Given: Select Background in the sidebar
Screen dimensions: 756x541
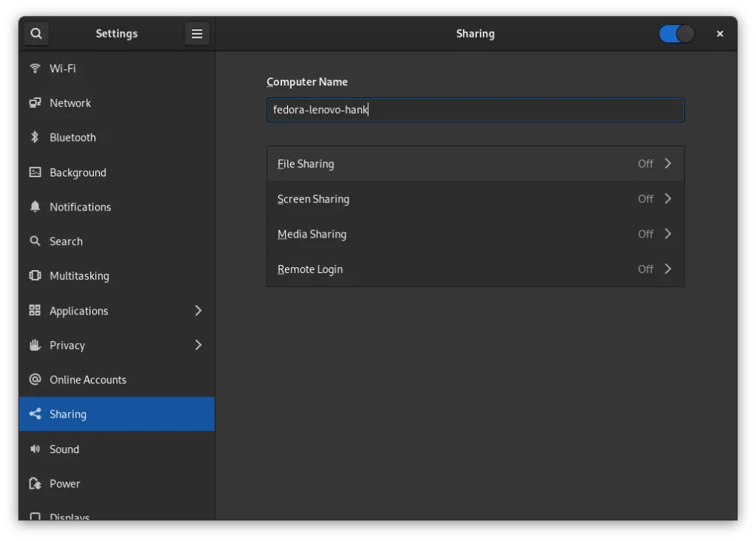Looking at the screenshot, I should [78, 173].
